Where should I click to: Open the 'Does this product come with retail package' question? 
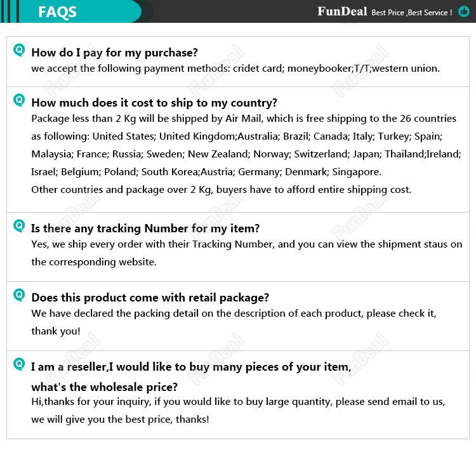pyautogui.click(x=150, y=298)
